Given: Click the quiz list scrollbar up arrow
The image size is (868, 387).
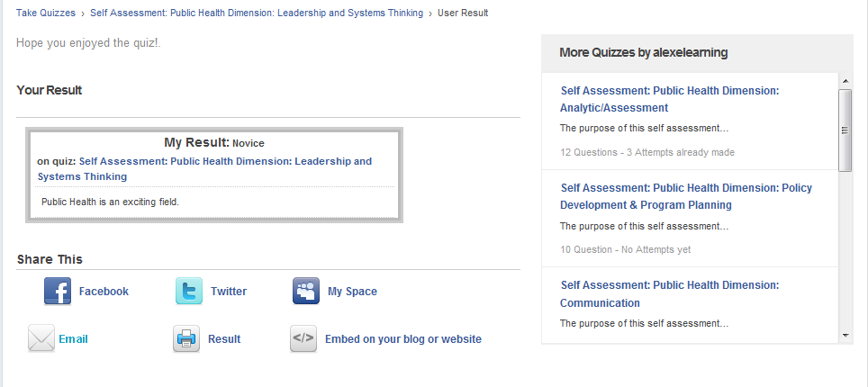Looking at the screenshot, I should pos(845,81).
